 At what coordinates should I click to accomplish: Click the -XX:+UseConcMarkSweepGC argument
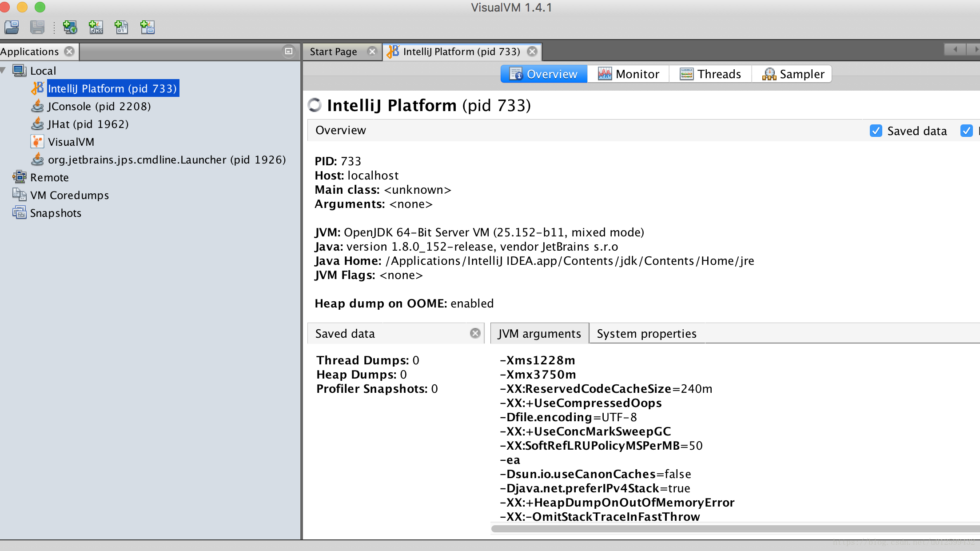pos(585,431)
